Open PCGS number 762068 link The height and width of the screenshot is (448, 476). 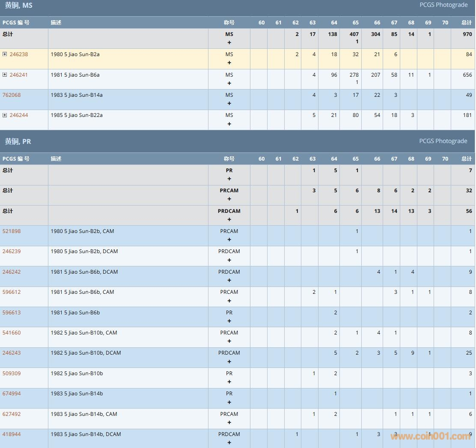tap(12, 95)
